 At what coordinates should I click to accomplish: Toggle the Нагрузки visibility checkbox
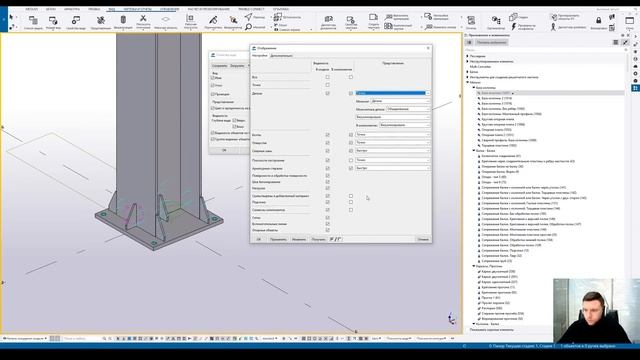[327, 188]
